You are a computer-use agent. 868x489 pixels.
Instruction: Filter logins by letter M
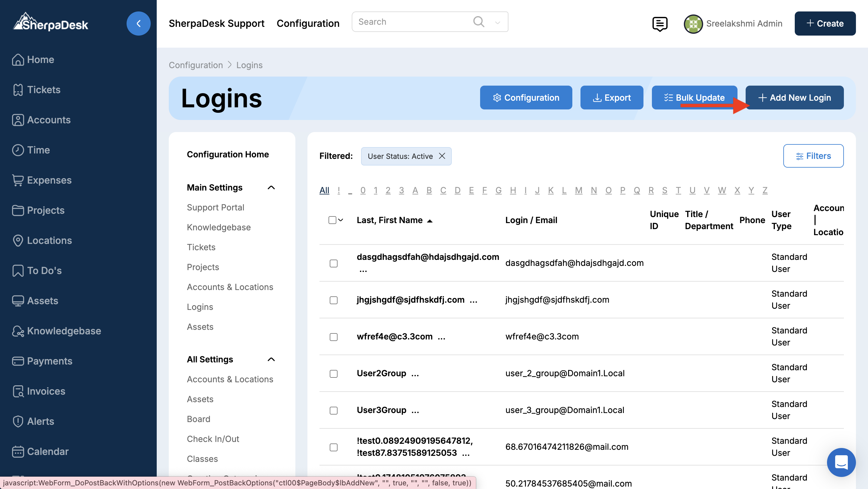click(578, 191)
